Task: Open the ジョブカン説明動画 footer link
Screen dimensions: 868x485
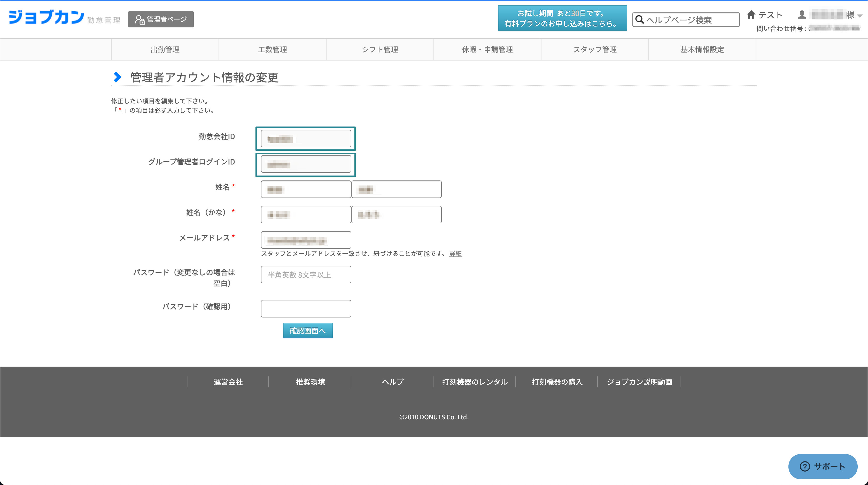Action: pyautogui.click(x=639, y=382)
